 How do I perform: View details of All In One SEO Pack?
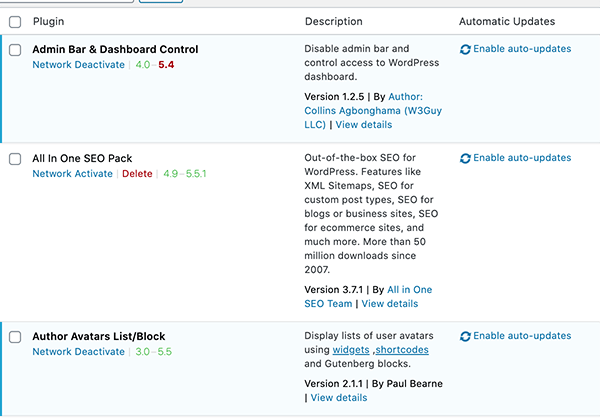pos(390,304)
